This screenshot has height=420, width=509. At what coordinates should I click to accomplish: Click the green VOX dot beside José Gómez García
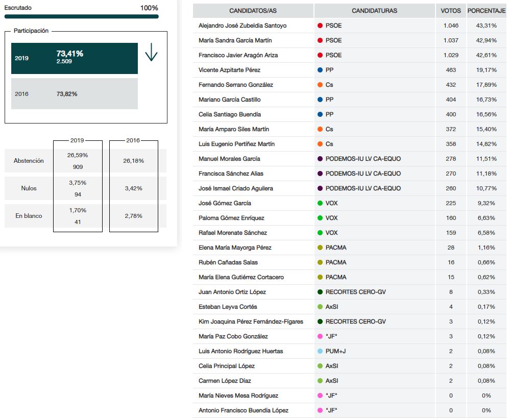click(320, 203)
